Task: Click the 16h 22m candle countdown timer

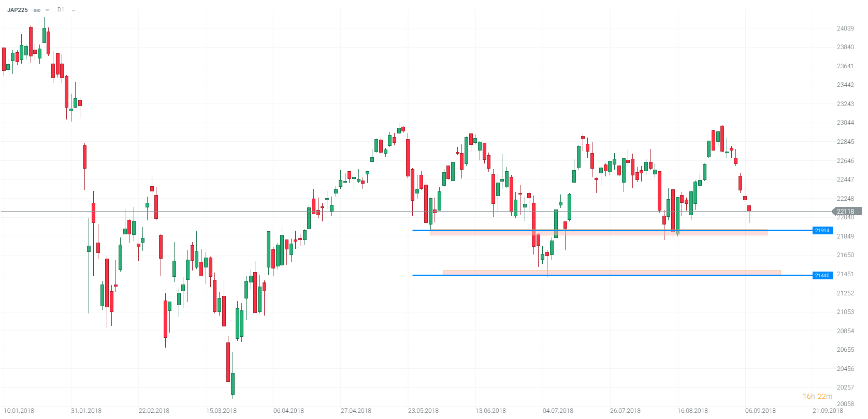Action: click(x=817, y=397)
